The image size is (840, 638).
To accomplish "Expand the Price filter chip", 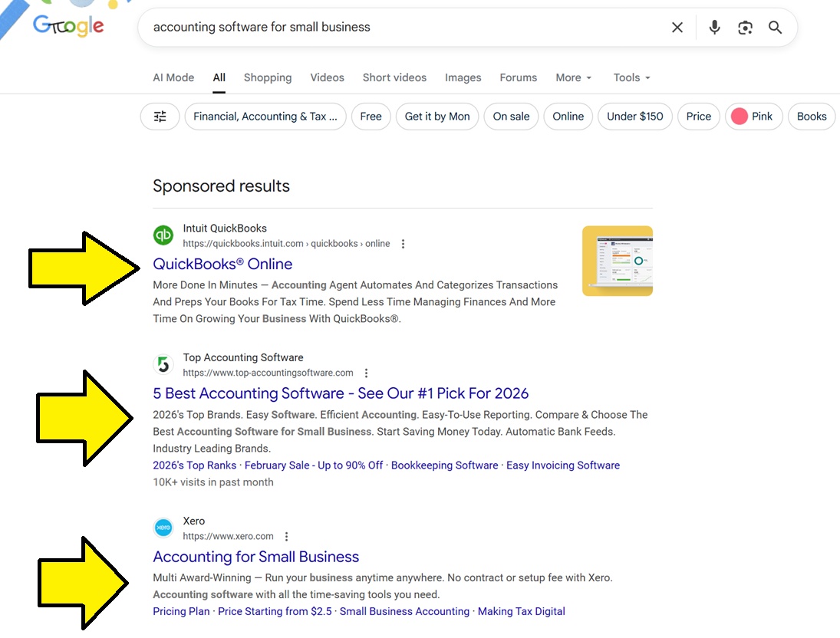I will (x=698, y=117).
